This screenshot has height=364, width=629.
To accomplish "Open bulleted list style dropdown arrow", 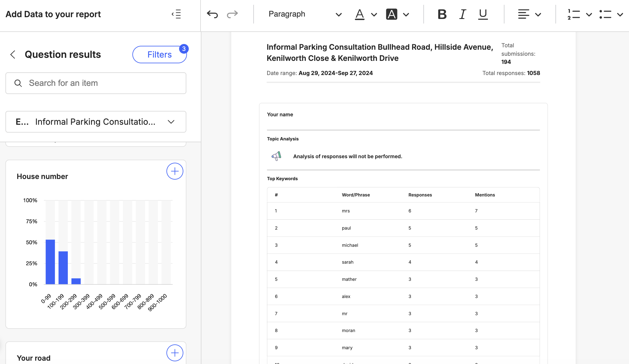I will [x=620, y=14].
